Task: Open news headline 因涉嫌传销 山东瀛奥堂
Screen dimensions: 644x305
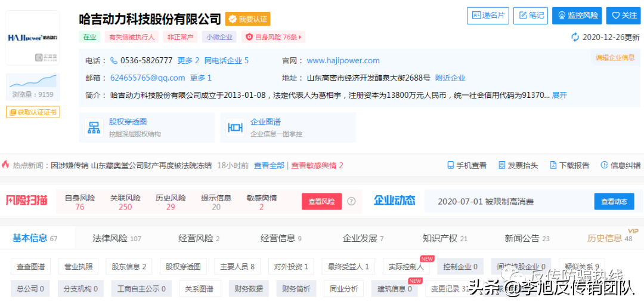Action: (131, 166)
